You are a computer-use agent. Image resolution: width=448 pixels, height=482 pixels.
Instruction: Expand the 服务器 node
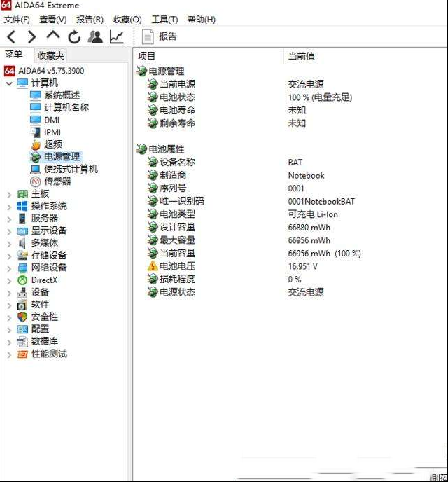[9, 219]
